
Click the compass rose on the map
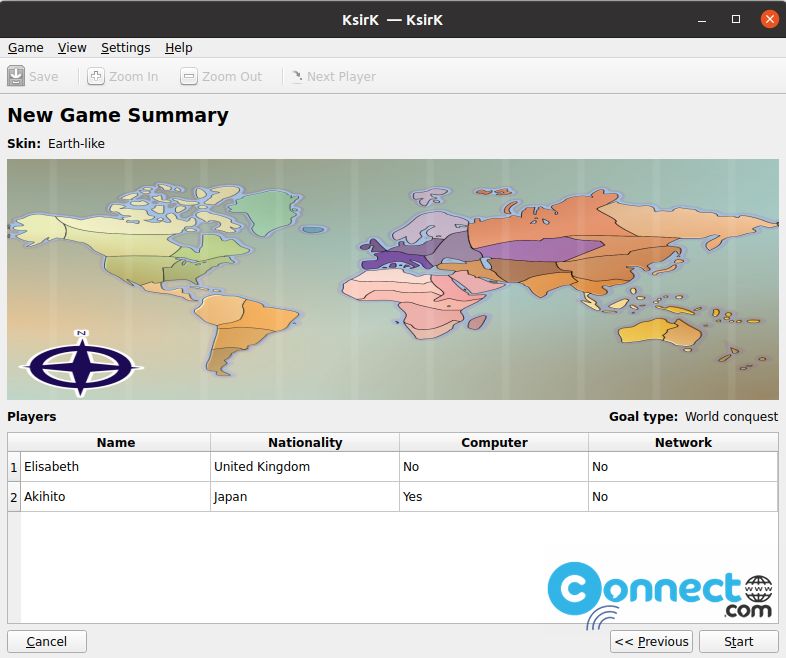[x=81, y=362]
